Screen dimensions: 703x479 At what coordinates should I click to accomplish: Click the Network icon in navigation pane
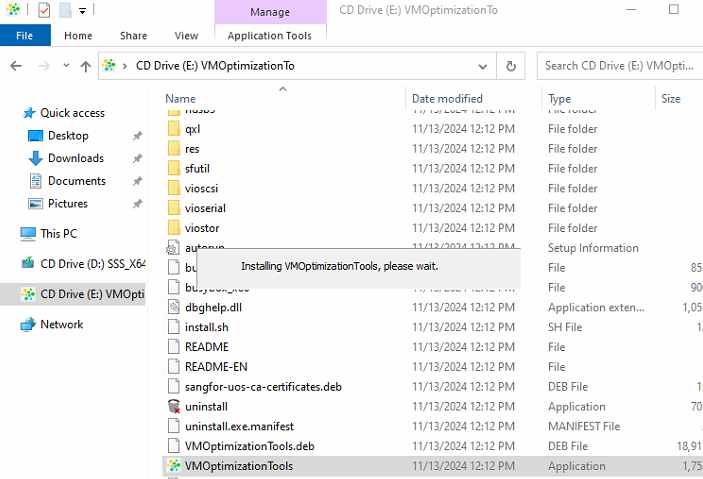[x=27, y=324]
